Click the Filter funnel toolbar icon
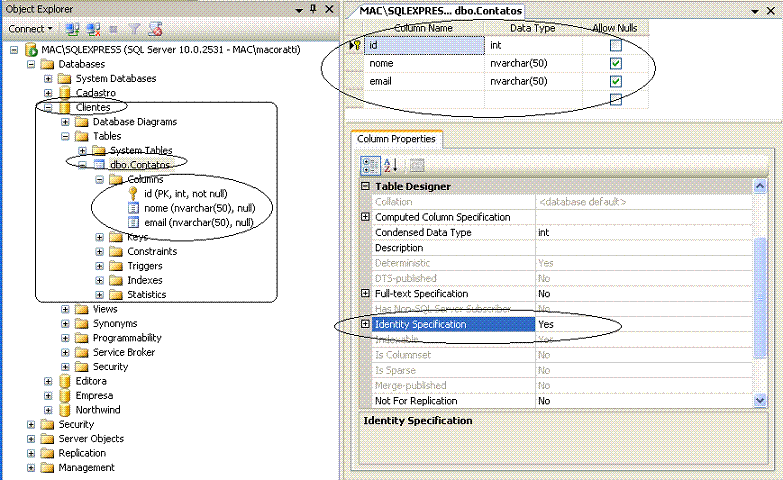The width and height of the screenshot is (783, 480). pyautogui.click(x=134, y=29)
